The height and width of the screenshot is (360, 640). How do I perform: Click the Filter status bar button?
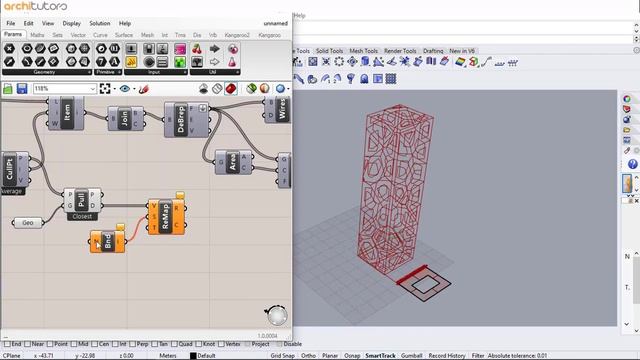coord(478,356)
